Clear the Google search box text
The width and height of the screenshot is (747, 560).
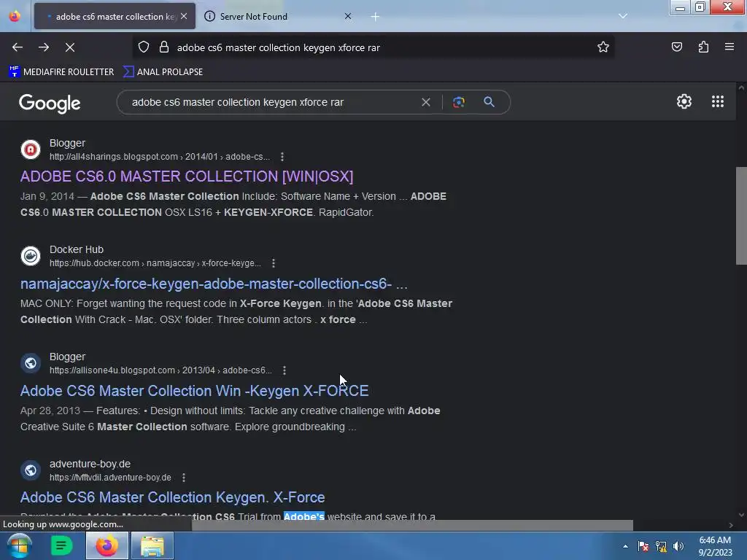point(426,102)
